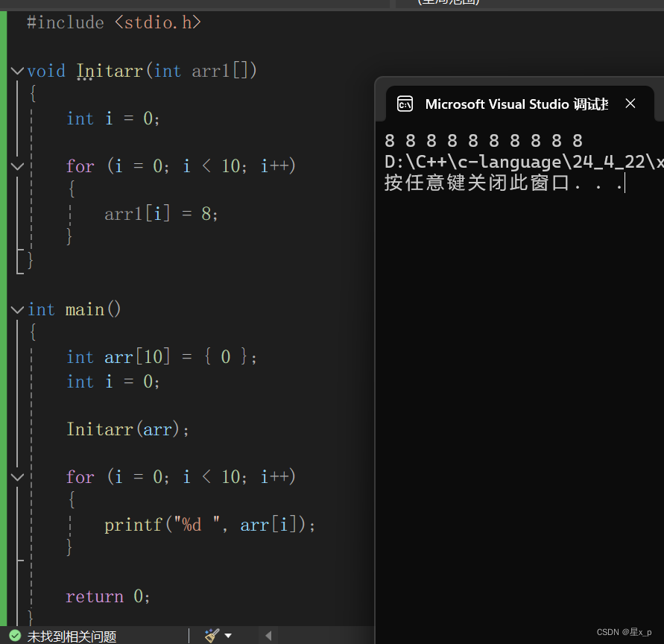Image resolution: width=664 pixels, height=644 pixels.
Task: Click the #include <stdio.h> line
Action: point(112,22)
